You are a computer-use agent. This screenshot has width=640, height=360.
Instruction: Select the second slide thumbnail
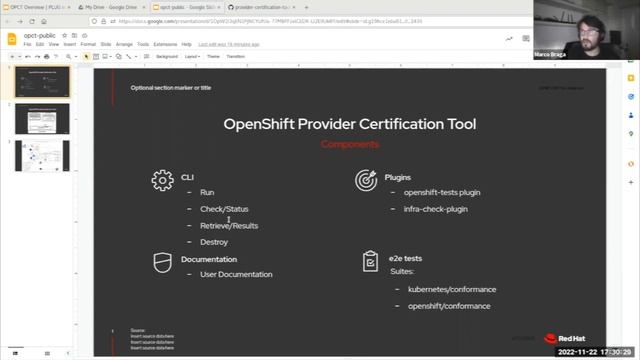(x=42, y=119)
